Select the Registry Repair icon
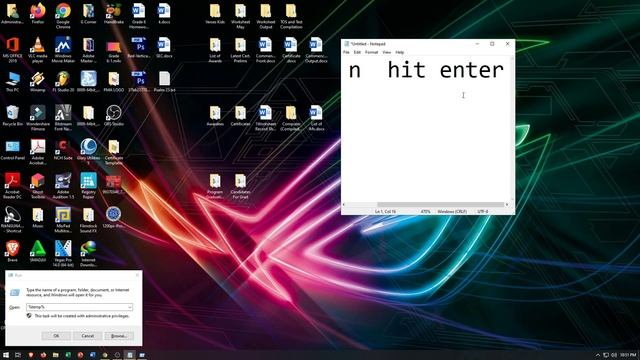Image resolution: width=640 pixels, height=360 pixels. tap(88, 185)
